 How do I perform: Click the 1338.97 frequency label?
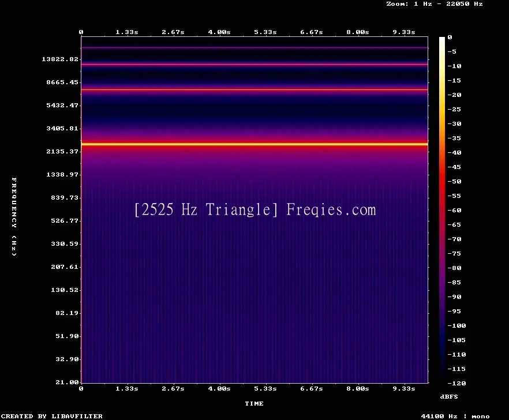[x=62, y=174]
